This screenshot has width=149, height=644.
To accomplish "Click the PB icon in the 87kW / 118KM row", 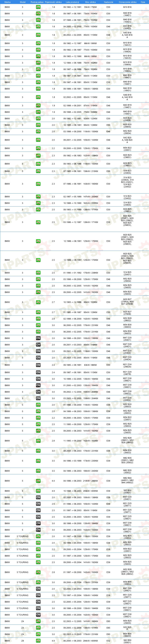I will click(x=38, y=106).
